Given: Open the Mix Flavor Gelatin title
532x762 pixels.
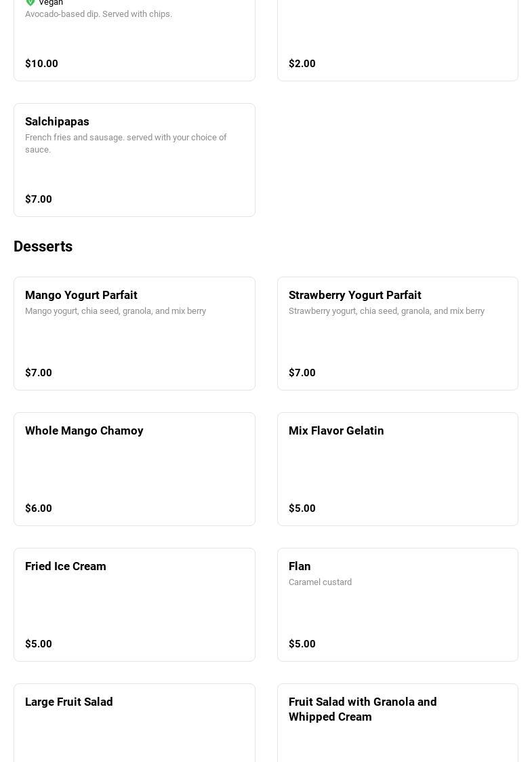Looking at the screenshot, I should [336, 430].
